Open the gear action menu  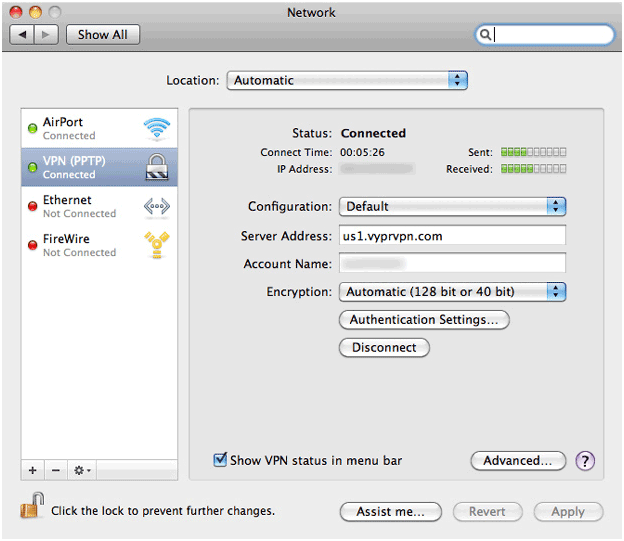pos(82,470)
